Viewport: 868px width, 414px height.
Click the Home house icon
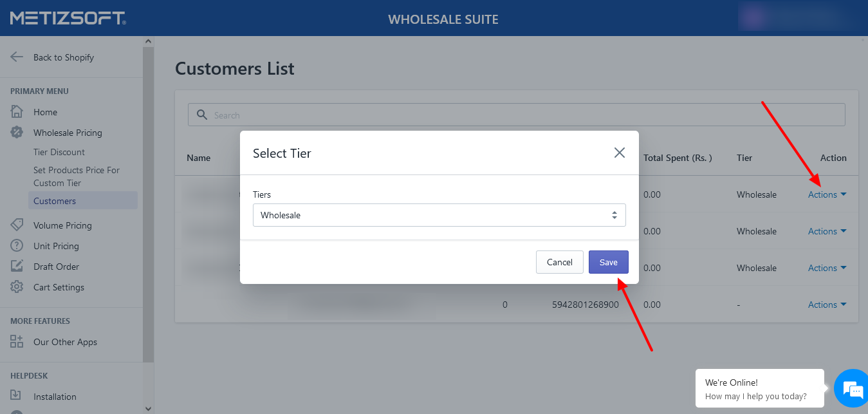(x=17, y=112)
